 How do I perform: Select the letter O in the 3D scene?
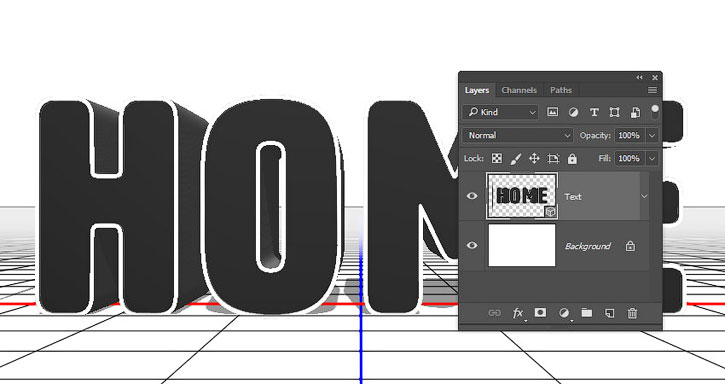point(272,207)
